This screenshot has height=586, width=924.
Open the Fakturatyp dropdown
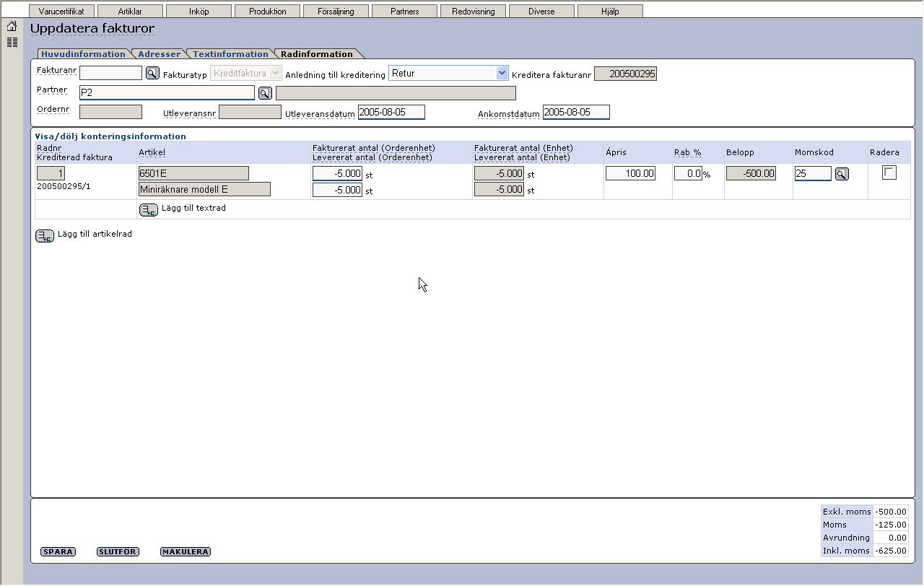click(x=246, y=73)
